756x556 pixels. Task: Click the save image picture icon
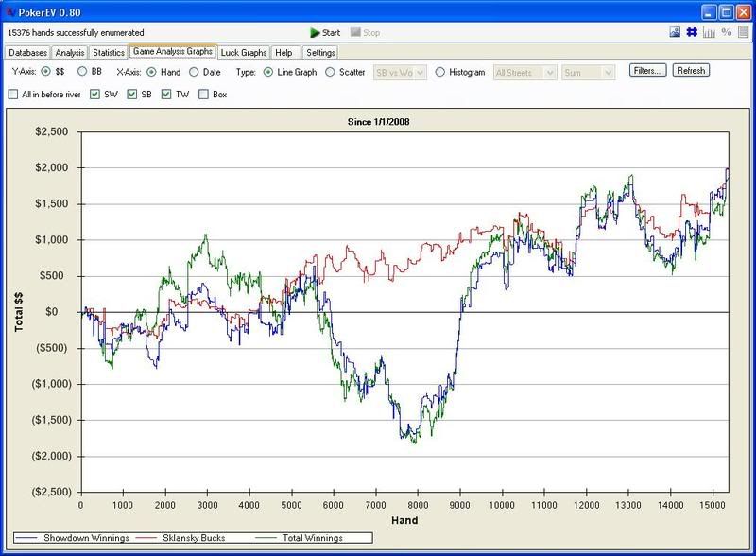[x=675, y=32]
